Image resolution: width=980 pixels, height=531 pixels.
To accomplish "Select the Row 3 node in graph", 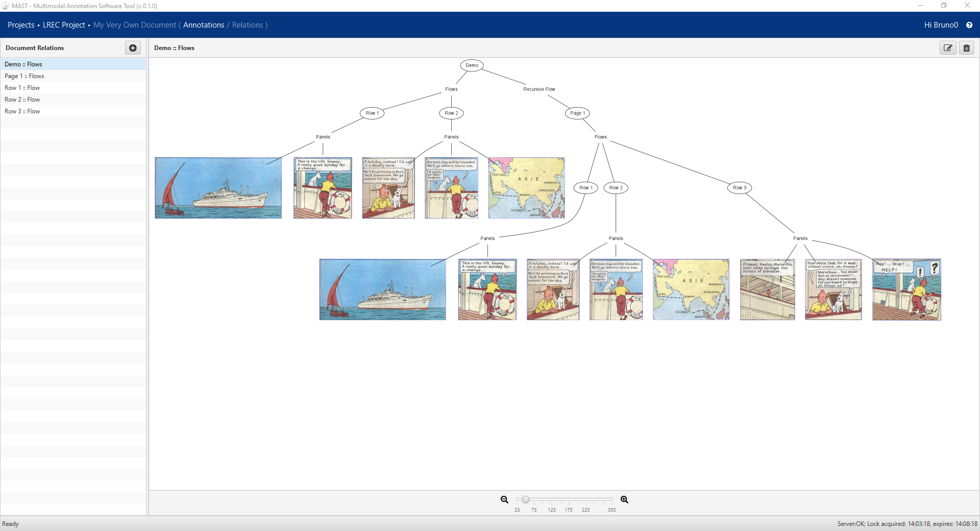I will click(x=740, y=188).
